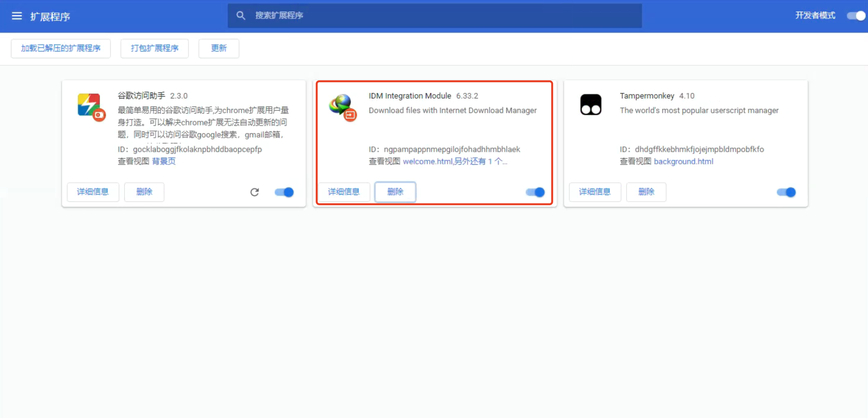Open 详细信息 for 谷歌访问助手
This screenshot has height=418, width=868.
click(x=93, y=192)
